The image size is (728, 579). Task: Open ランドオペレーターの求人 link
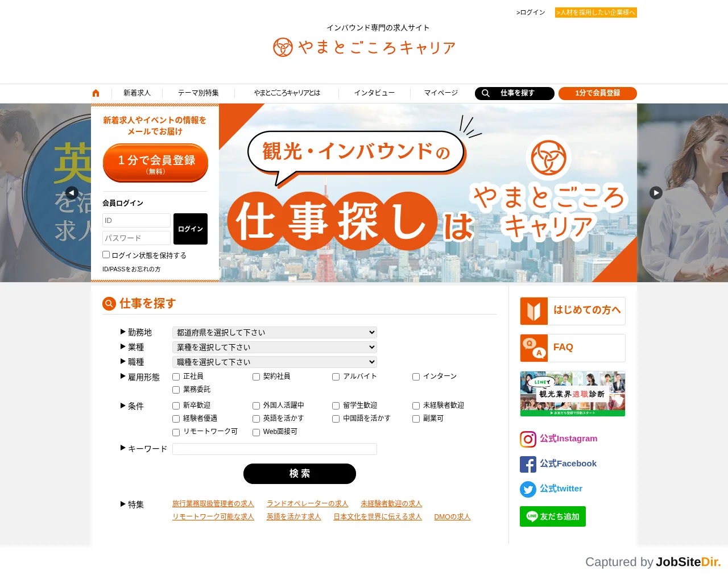pyautogui.click(x=307, y=504)
